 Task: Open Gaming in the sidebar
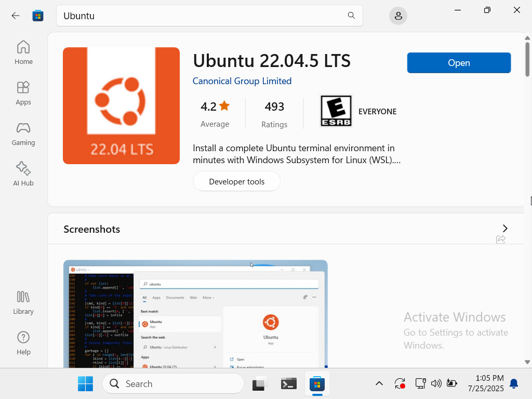tap(23, 134)
